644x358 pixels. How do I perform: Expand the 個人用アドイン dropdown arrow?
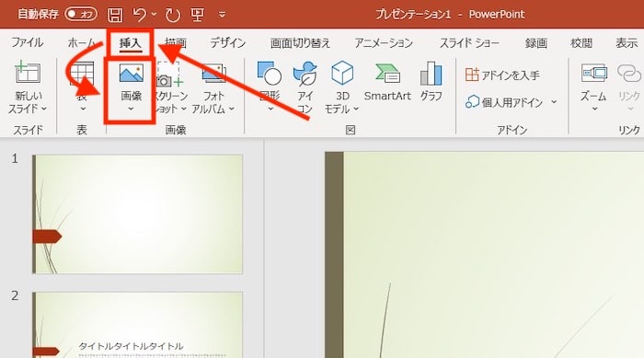(x=554, y=101)
